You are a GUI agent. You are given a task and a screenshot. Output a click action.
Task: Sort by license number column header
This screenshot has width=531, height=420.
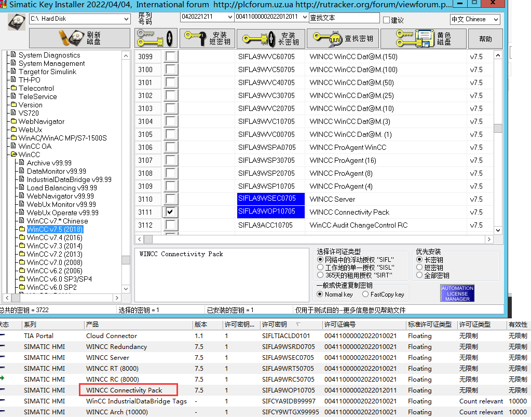[x=364, y=324]
